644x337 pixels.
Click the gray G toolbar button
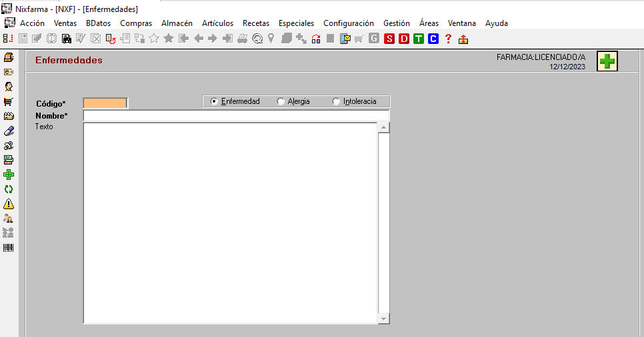[374, 39]
